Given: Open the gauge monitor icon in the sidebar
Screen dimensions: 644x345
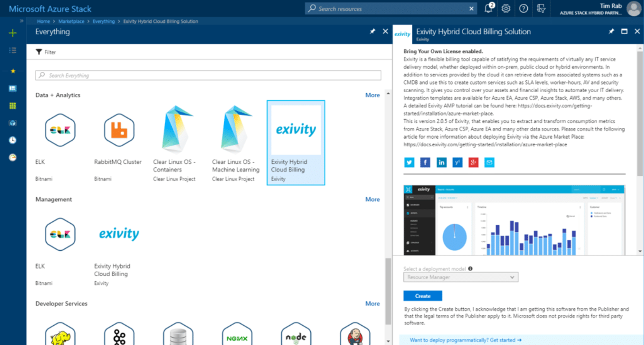Looking at the screenshot, I should [x=13, y=158].
